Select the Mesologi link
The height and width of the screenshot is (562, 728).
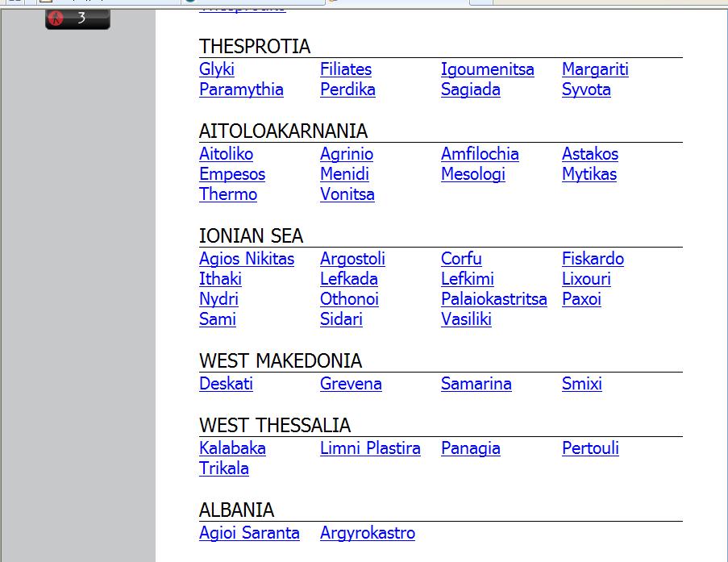tap(472, 174)
